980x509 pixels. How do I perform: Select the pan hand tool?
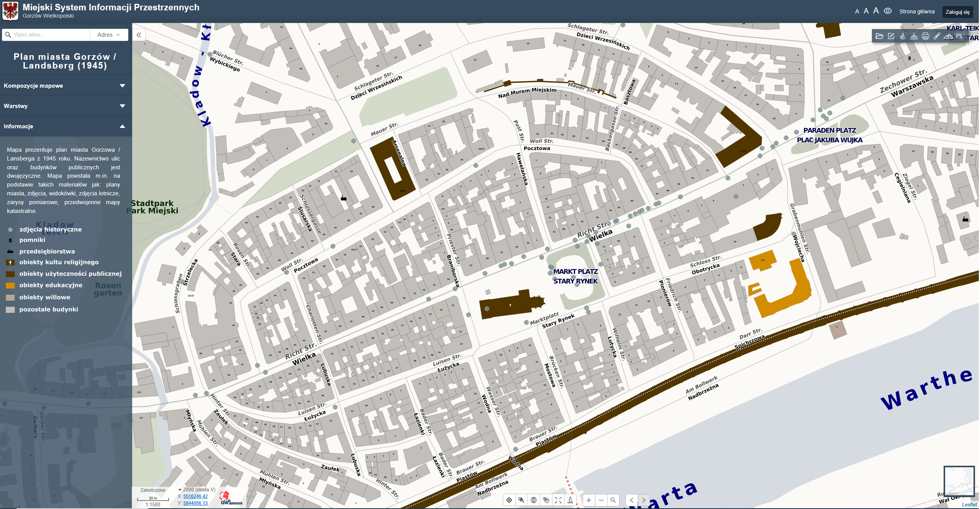pyautogui.click(x=546, y=500)
